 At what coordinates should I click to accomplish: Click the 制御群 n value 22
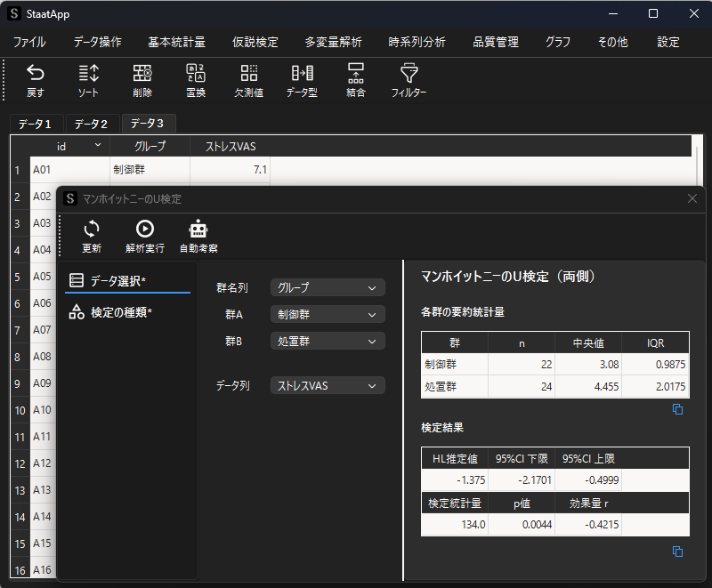[522, 365]
